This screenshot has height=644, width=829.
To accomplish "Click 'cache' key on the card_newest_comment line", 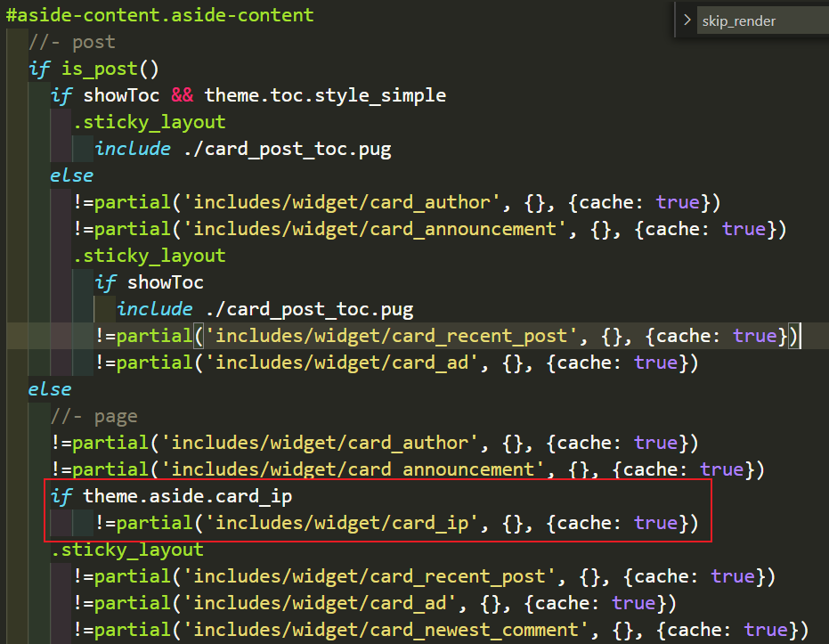I will click(695, 630).
